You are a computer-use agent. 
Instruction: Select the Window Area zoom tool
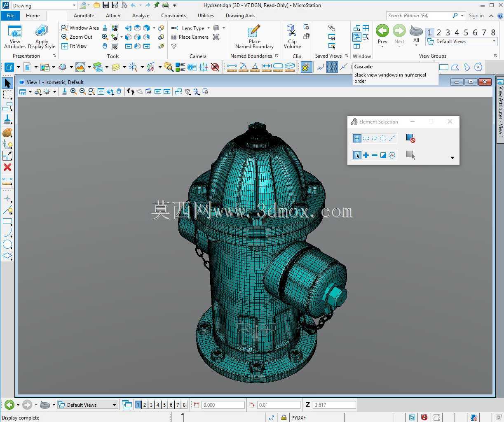point(80,28)
